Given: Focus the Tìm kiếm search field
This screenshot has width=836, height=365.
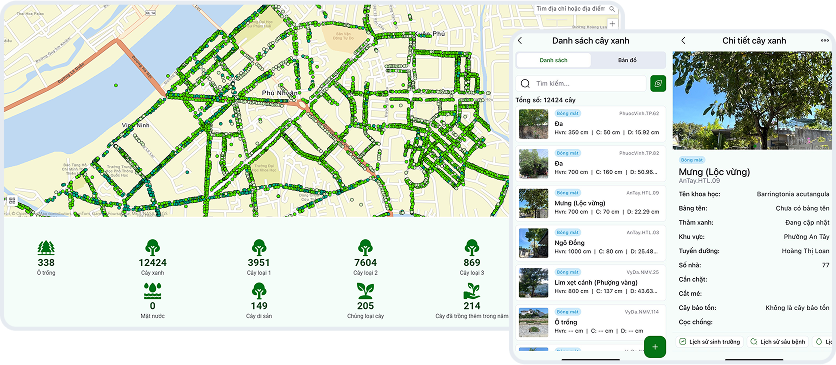Looking at the screenshot, I should 581,84.
